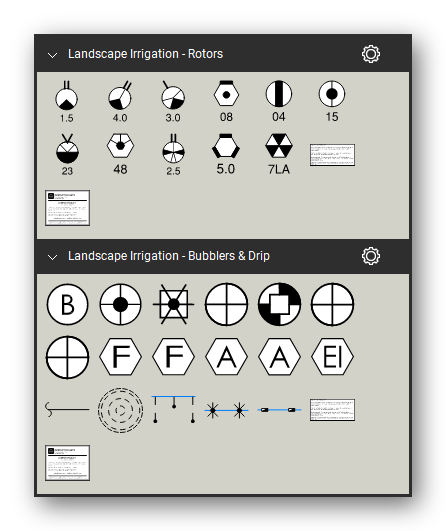
Task: Select crosshair circle between crossed square and quartered circle
Action: [x=226, y=304]
